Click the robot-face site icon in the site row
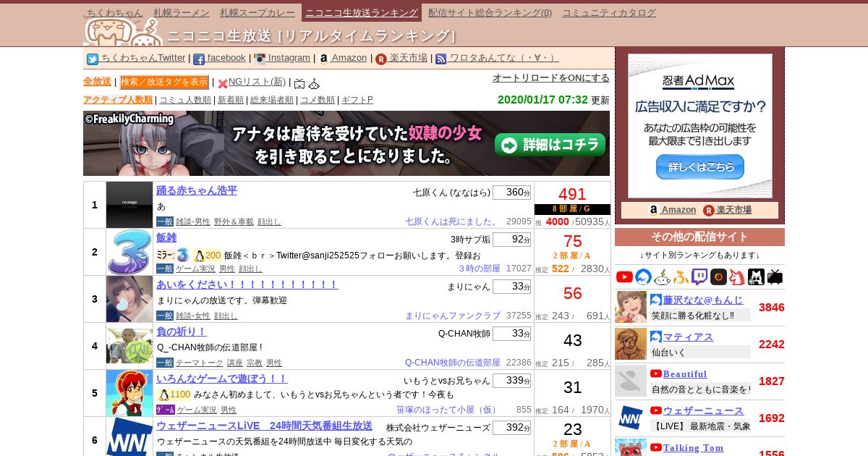Viewport: 868px width, 456px height. 663,276
